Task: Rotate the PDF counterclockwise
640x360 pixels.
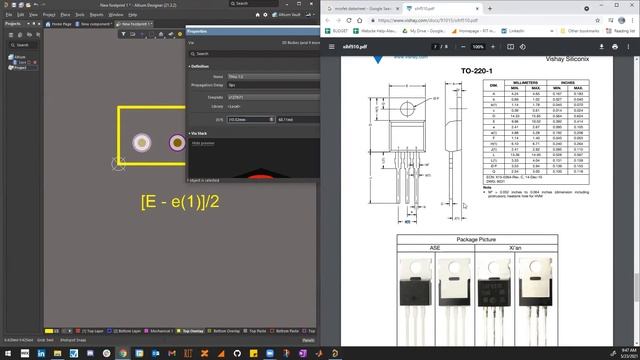Action: point(523,47)
